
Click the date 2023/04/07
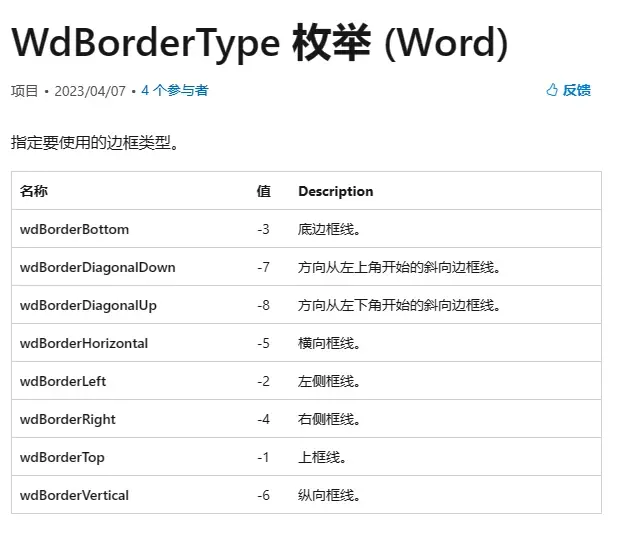(x=90, y=91)
